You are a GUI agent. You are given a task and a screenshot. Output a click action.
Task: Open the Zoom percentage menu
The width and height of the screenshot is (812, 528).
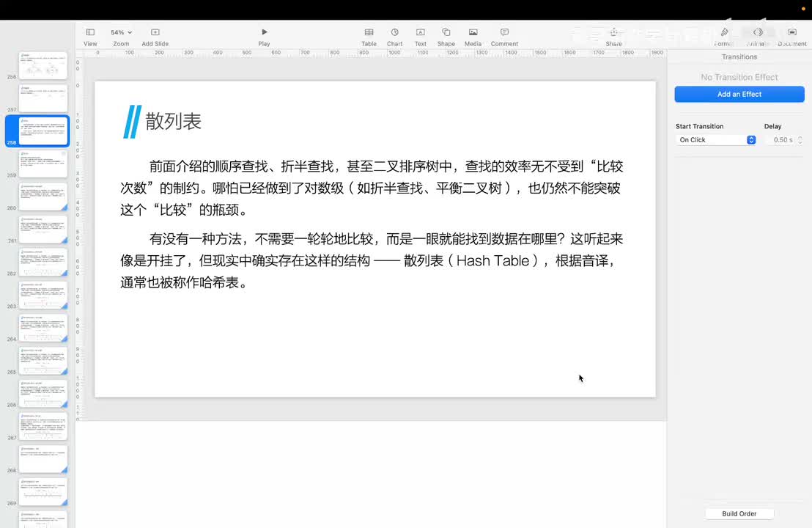(121, 37)
